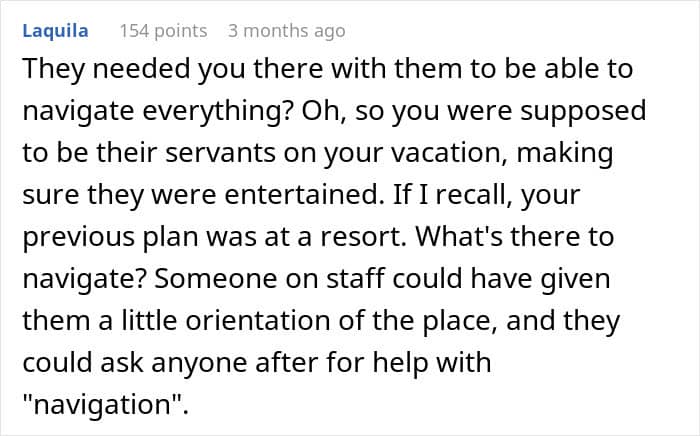Click the 154 points score label
700x436 pixels.
tap(163, 31)
